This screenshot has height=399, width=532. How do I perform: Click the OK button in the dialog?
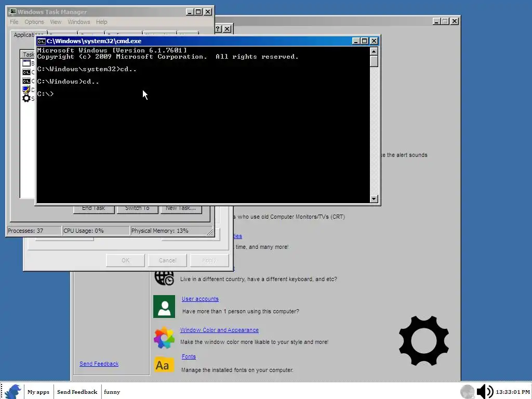pos(125,260)
